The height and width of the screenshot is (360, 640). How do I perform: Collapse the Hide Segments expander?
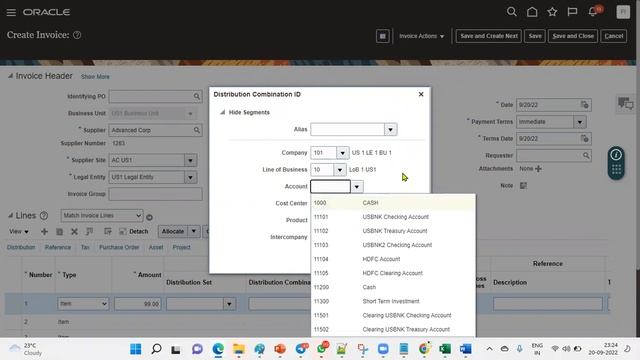[222, 112]
